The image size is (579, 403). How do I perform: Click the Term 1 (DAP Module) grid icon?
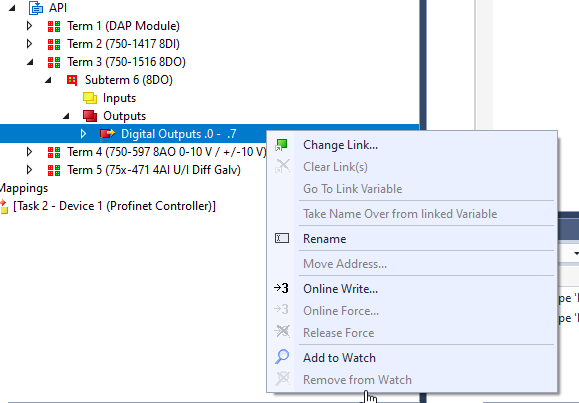tap(54, 26)
